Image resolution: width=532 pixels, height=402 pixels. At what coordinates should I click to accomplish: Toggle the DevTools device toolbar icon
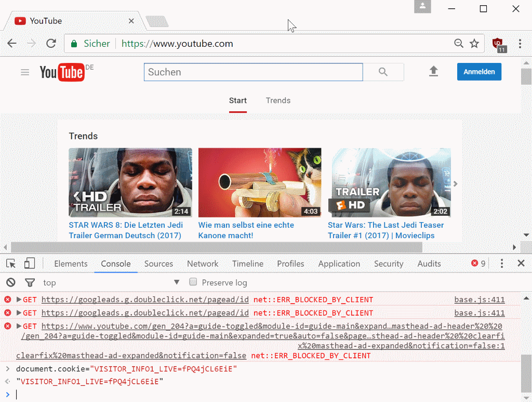pos(30,264)
